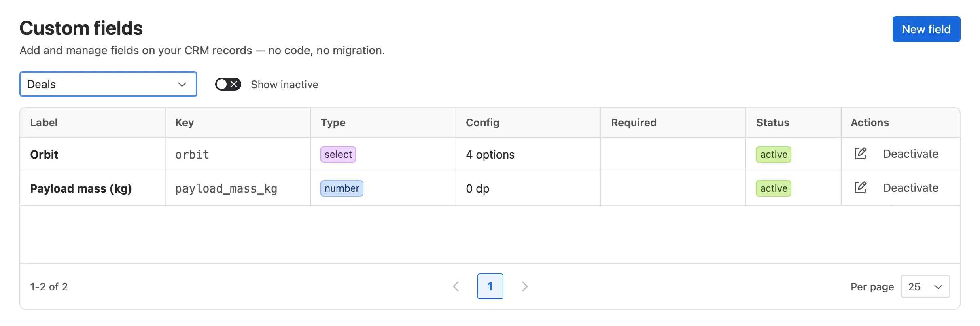Click the Payload mass (kg) label cell
This screenshot has width=980, height=326.
[93, 188]
